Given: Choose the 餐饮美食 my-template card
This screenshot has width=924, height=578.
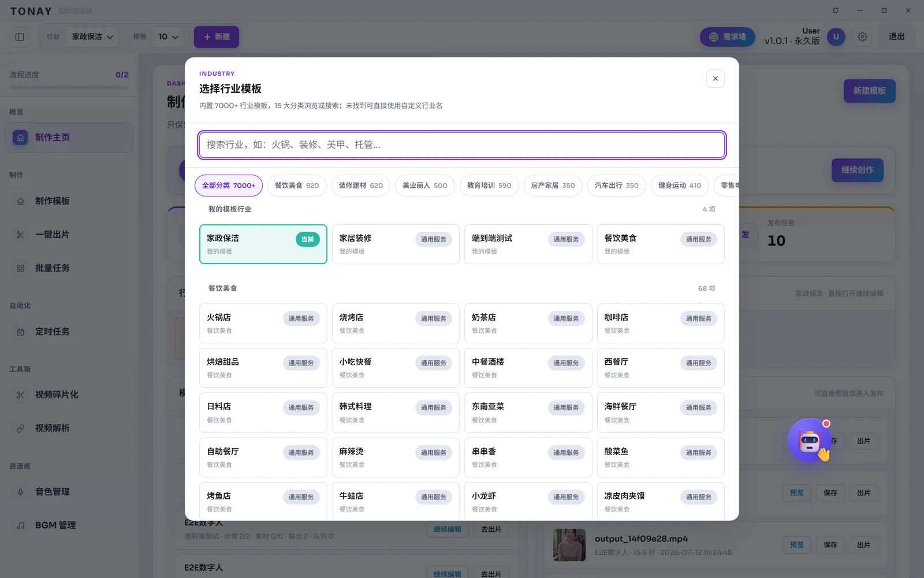Looking at the screenshot, I should pyautogui.click(x=661, y=244).
